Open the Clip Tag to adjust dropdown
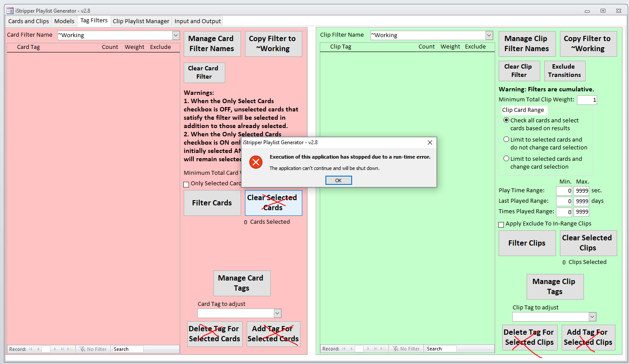The image size is (629, 364). tap(592, 317)
